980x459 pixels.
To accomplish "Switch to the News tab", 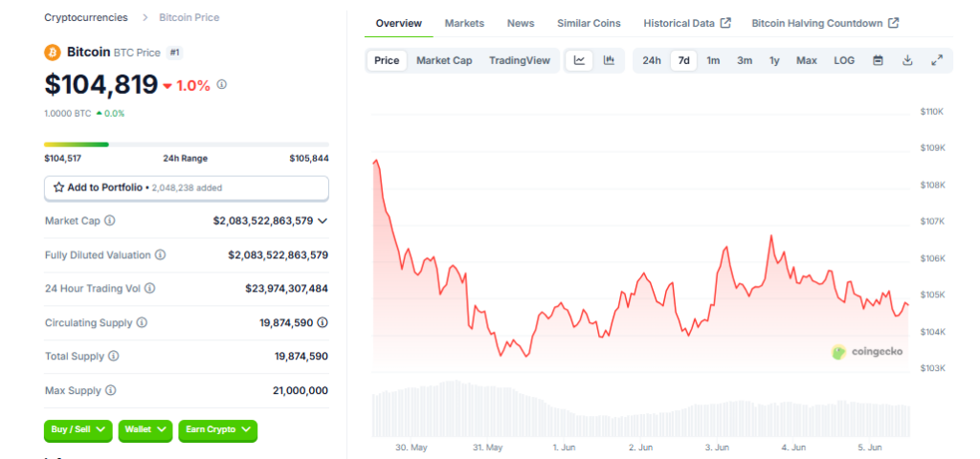I will (521, 23).
